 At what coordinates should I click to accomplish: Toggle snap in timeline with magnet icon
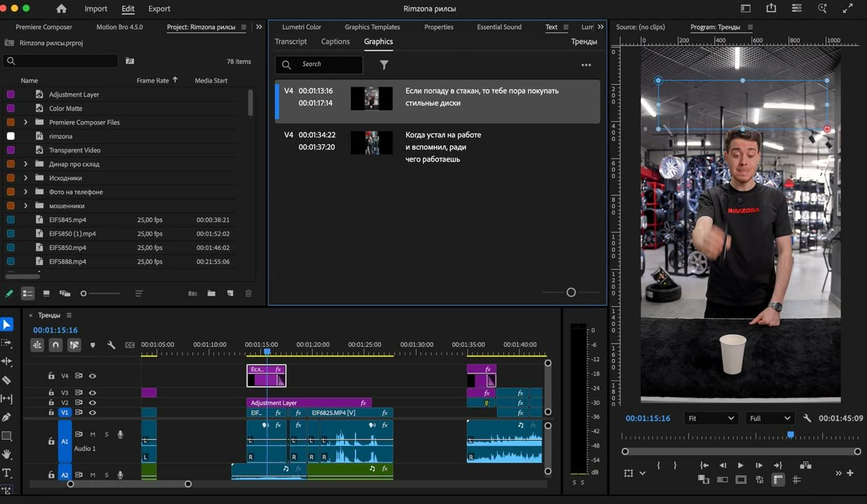pyautogui.click(x=56, y=345)
